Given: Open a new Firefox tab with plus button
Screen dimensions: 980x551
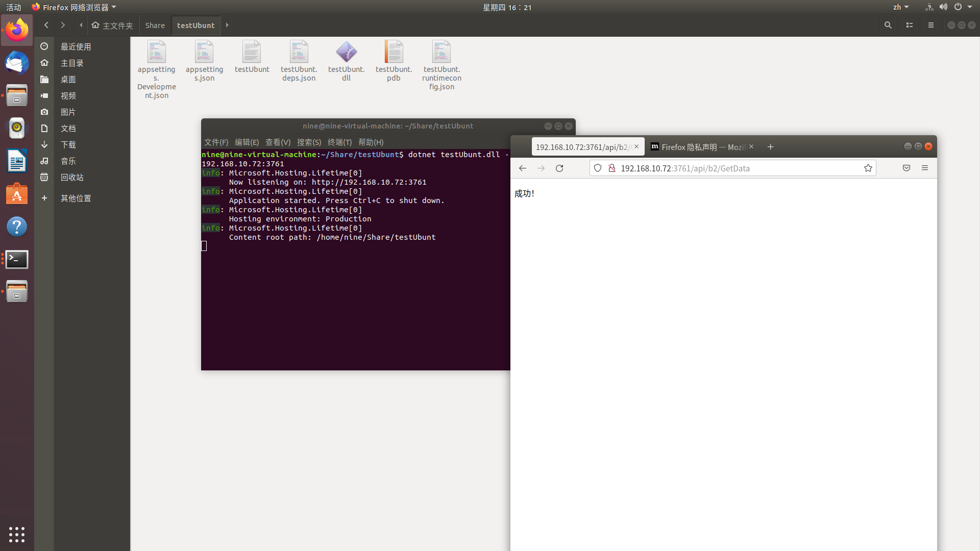Looking at the screenshot, I should (x=770, y=147).
